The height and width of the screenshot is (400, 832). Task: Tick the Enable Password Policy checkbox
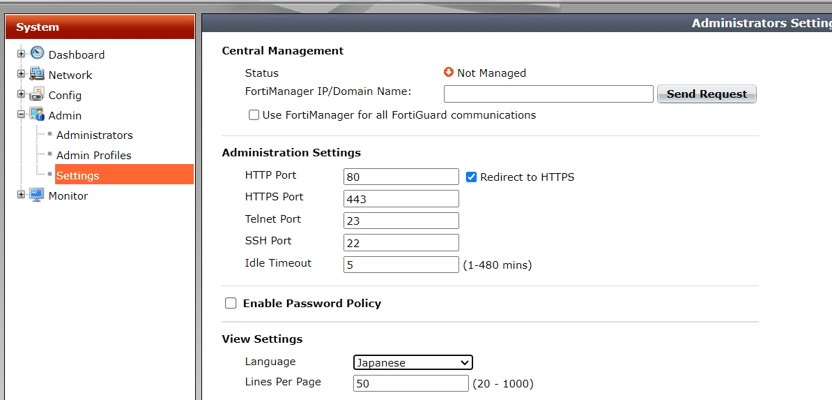coord(230,303)
